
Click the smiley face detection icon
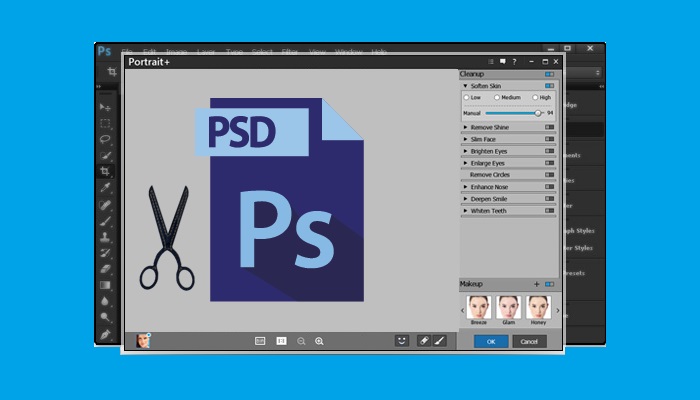point(402,341)
